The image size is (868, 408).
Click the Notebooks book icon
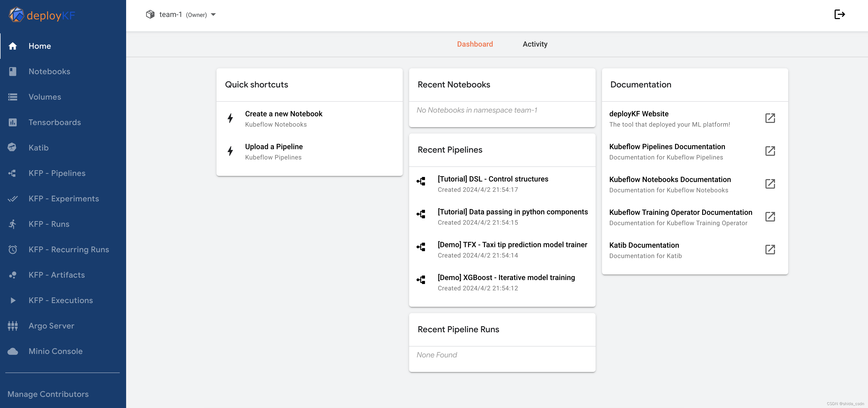(x=13, y=72)
